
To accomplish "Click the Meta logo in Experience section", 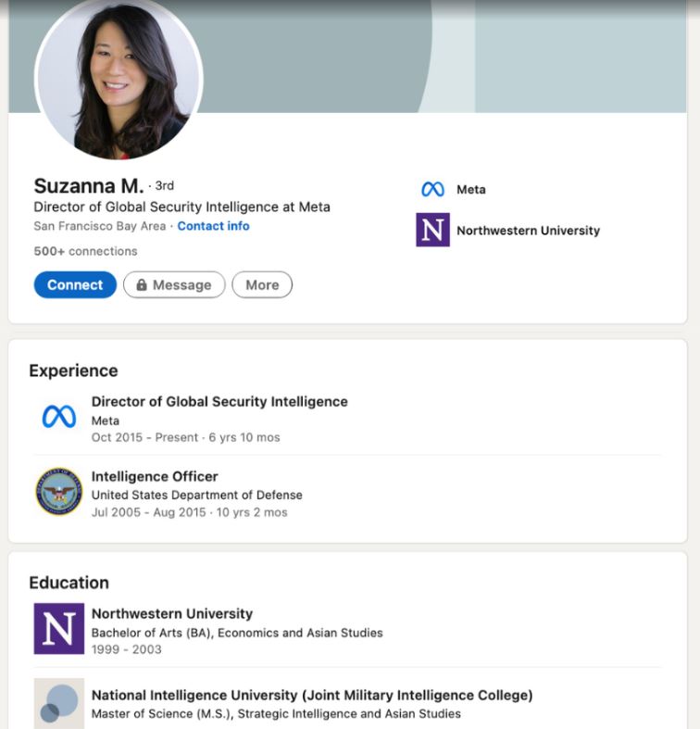I will [59, 418].
